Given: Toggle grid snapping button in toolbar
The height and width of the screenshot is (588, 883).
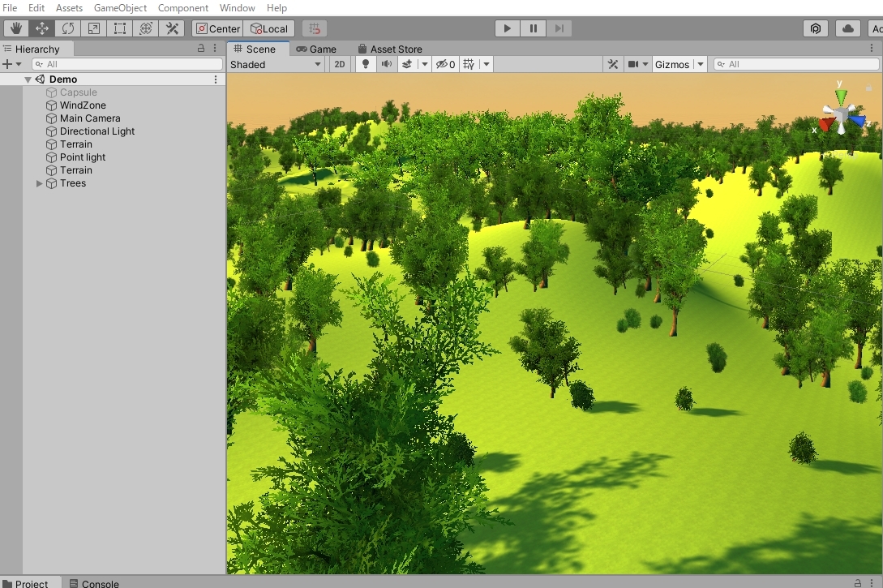Looking at the screenshot, I should 315,28.
